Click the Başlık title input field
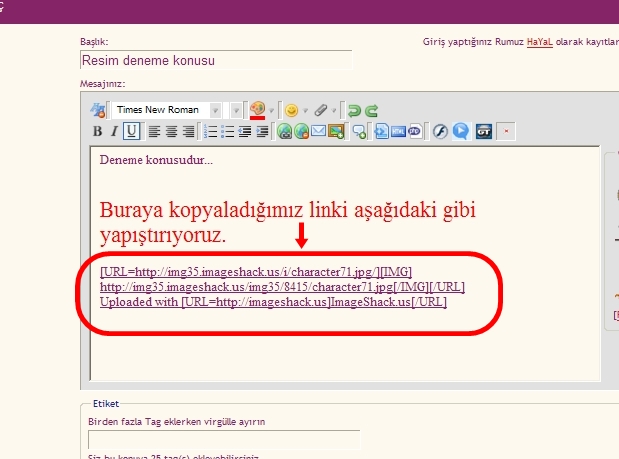Screen dimensions: 619x459 click(x=215, y=60)
